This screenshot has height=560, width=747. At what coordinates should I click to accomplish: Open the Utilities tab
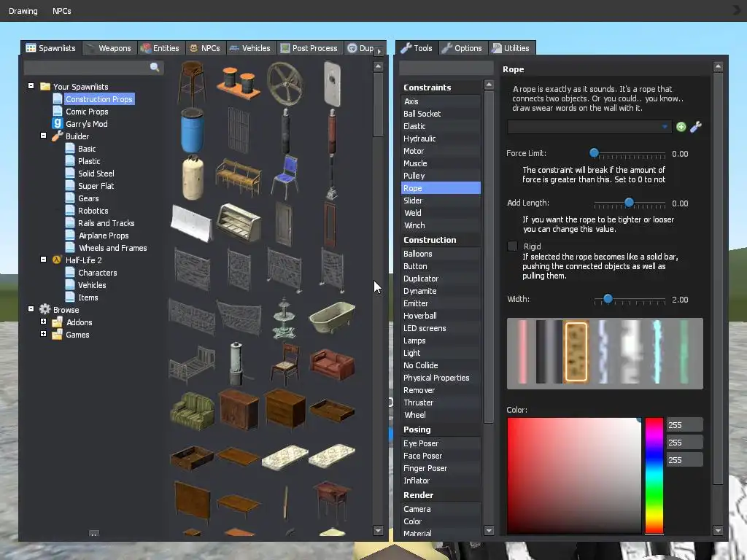tap(511, 48)
